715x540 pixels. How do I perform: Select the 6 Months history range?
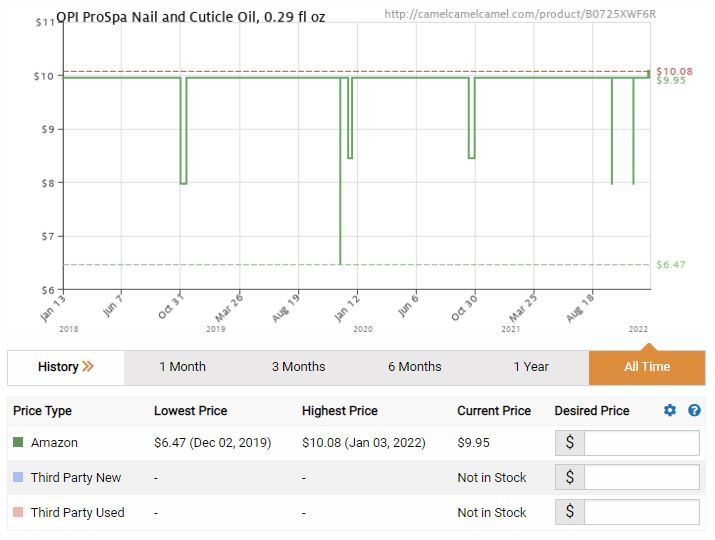[x=414, y=367]
